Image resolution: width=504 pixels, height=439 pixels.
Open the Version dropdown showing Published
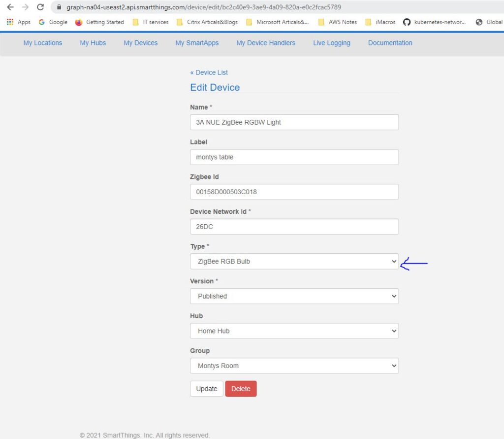pyautogui.click(x=294, y=296)
